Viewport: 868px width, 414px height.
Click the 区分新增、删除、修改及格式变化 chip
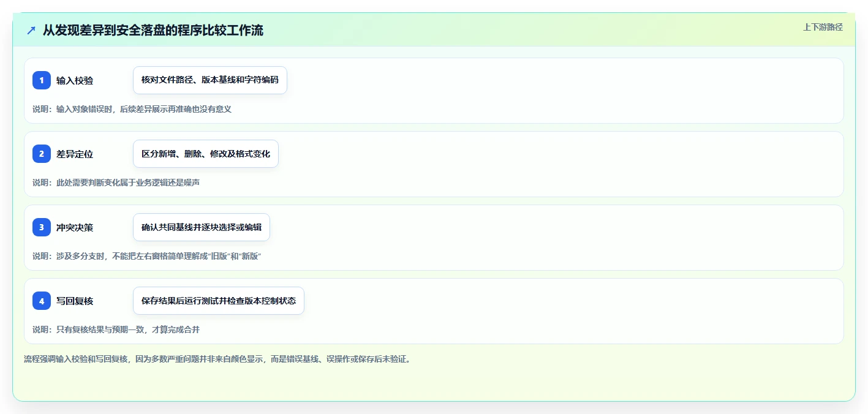point(206,154)
